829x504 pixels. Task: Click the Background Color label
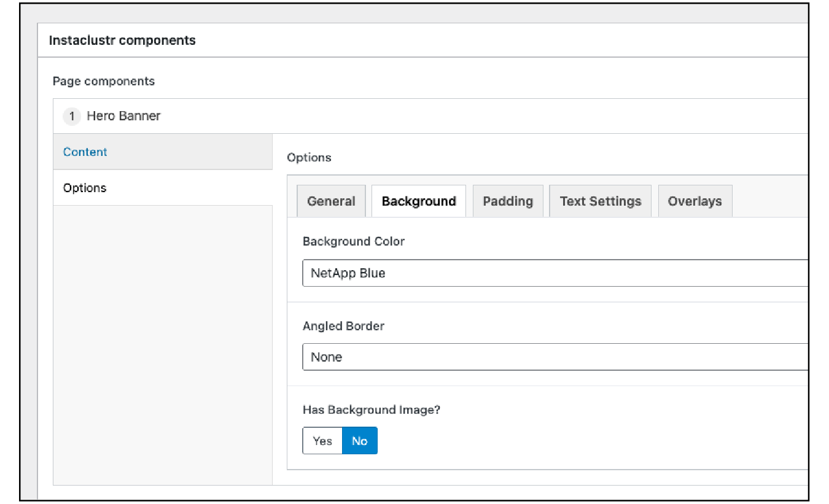[x=353, y=241]
